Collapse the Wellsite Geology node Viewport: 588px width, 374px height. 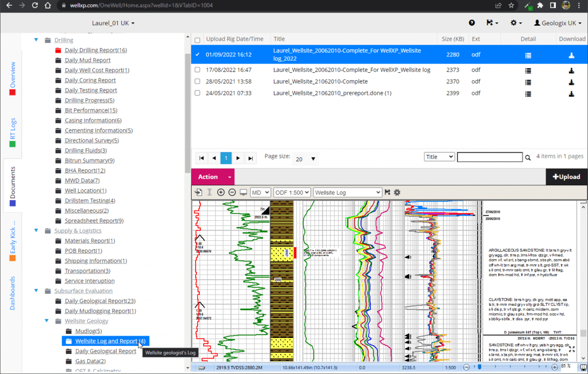coord(47,321)
